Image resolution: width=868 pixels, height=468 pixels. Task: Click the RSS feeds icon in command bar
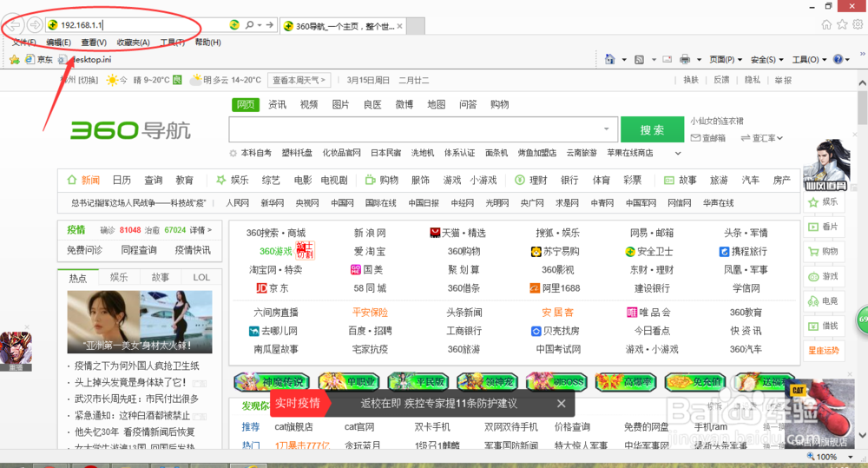pyautogui.click(x=640, y=59)
